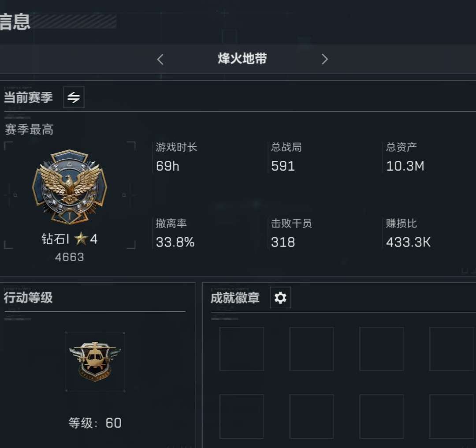
Task: Switch to next game mode with right arrow
Action: click(x=324, y=59)
